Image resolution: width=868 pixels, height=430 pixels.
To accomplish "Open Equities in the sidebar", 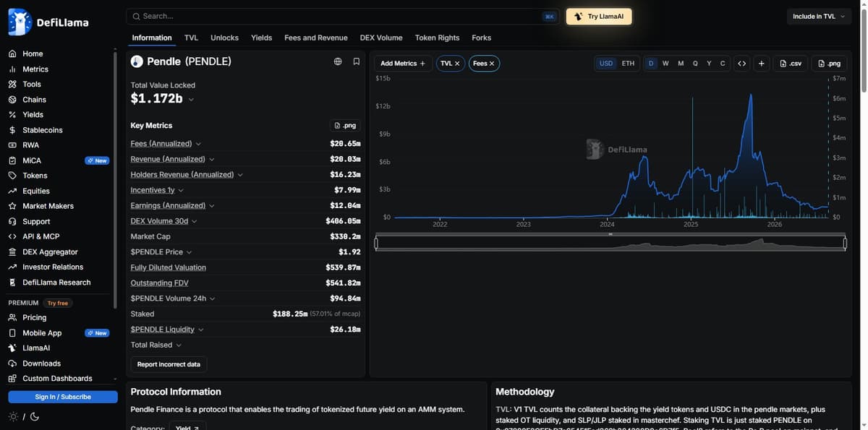I will click(x=36, y=192).
